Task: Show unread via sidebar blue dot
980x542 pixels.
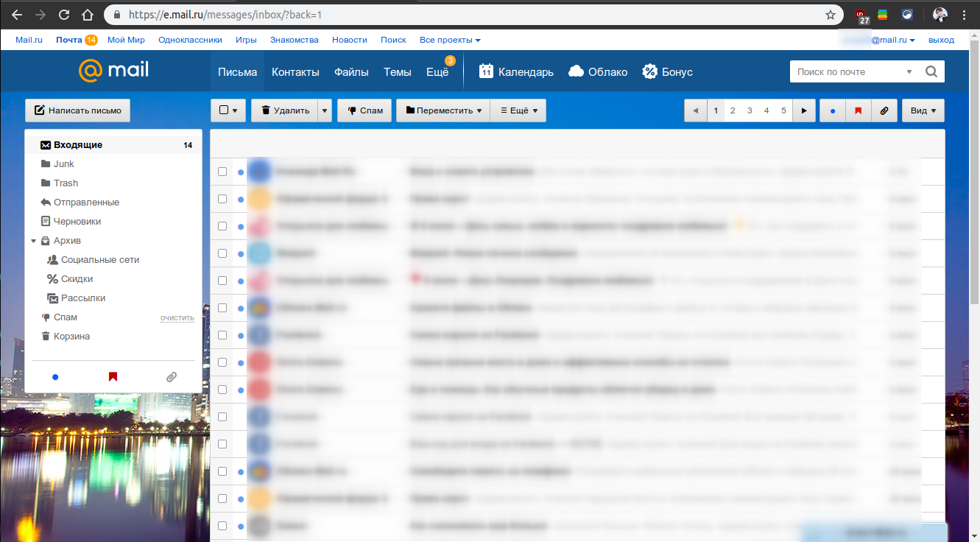Action: pos(55,377)
